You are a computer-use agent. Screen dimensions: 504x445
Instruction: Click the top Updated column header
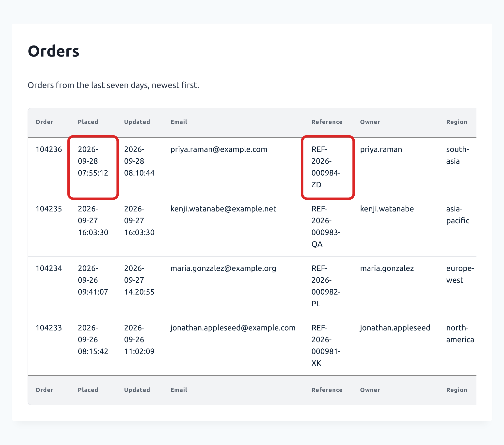pos(137,122)
